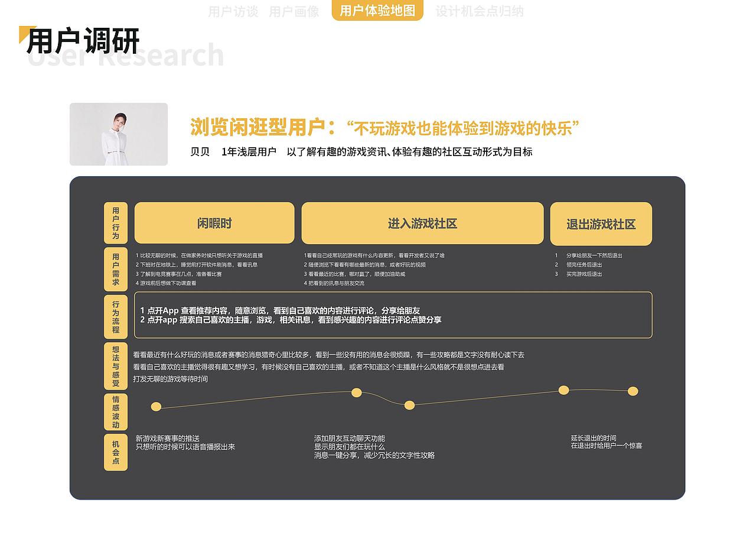Click the opportunity 新游戏新赛事的推送
756x535 pixels.
pyautogui.click(x=168, y=439)
